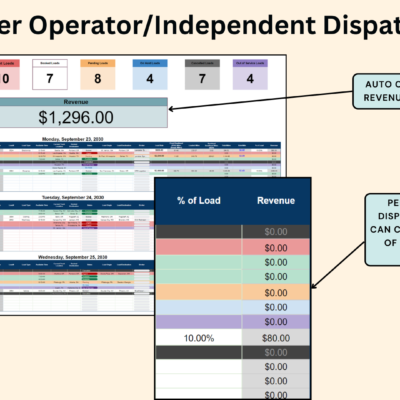The width and height of the screenshot is (400, 400).
Task: Click the orange Pending Loads card showing 8
Action: 98,74
